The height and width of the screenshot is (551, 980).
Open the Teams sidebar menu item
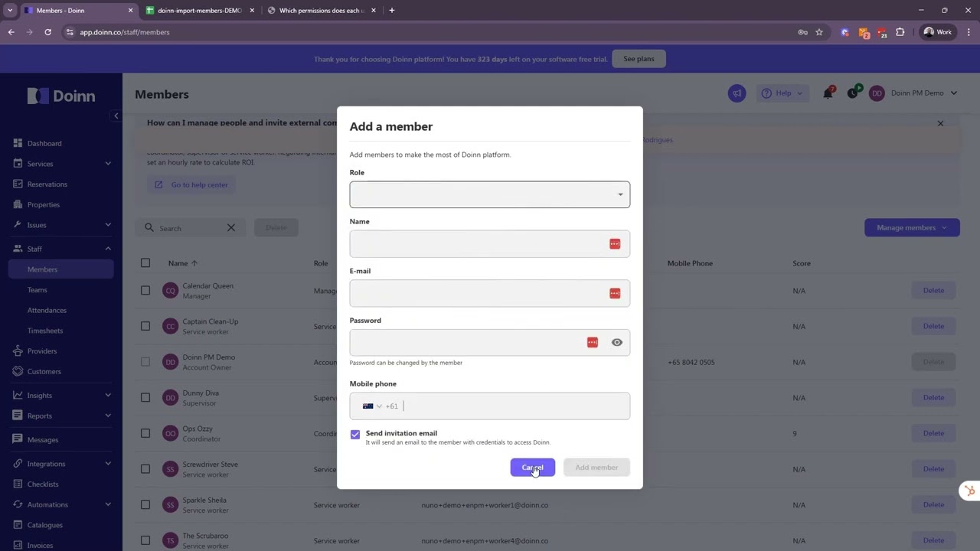click(x=38, y=290)
